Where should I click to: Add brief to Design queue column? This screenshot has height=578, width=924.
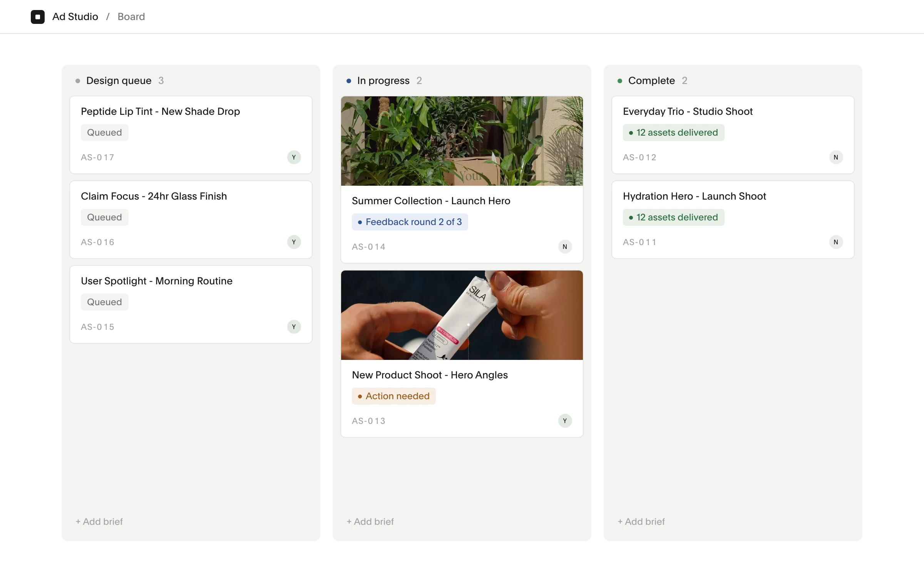(99, 521)
